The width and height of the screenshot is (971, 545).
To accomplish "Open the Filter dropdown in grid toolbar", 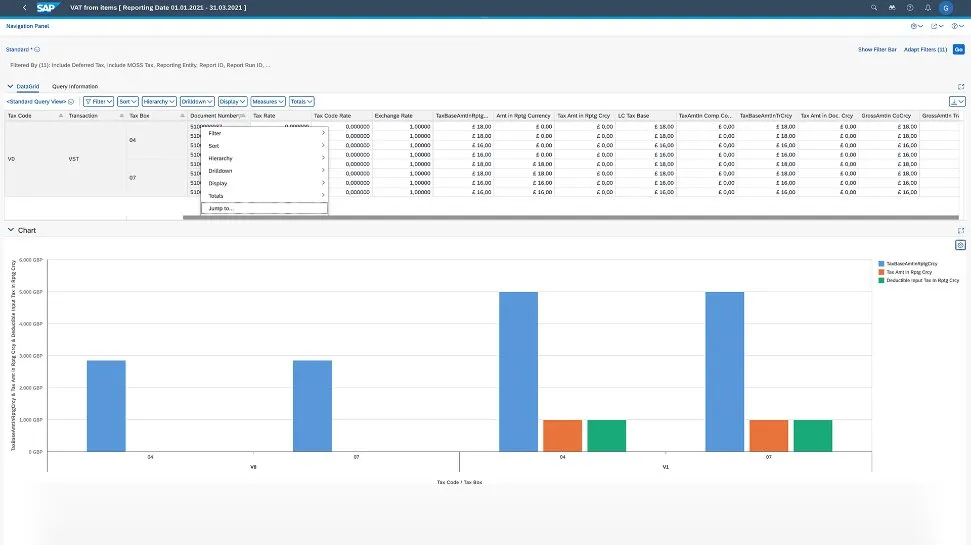I will click(97, 101).
